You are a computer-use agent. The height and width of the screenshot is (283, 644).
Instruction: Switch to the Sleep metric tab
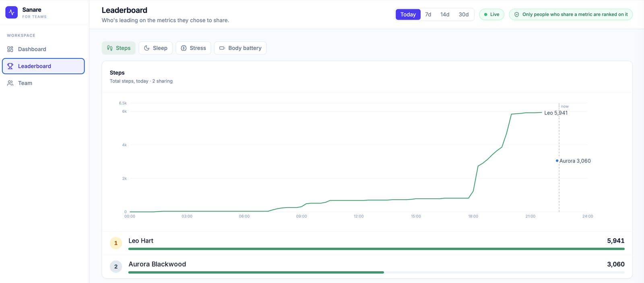coord(156,48)
